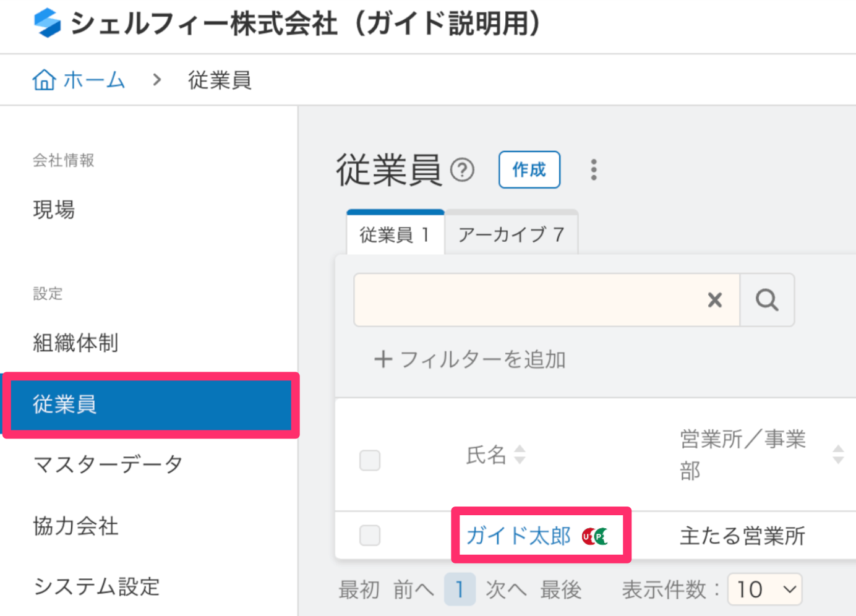This screenshot has width=856, height=616.
Task: Click the badge icons beside ガイド太郎
Action: [595, 536]
